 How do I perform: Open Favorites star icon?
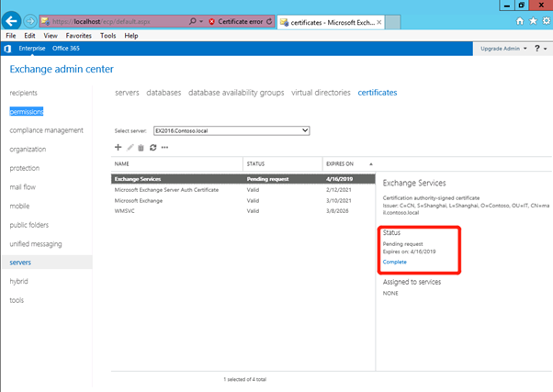(x=533, y=21)
